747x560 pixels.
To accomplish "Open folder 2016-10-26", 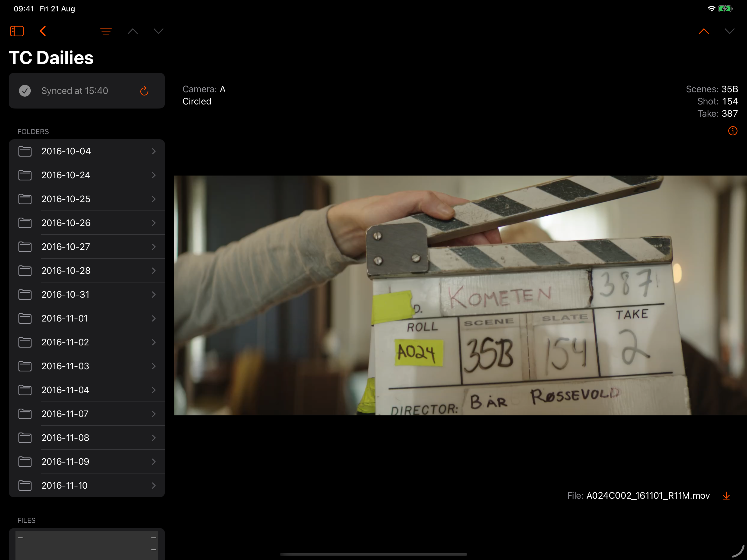I will 87,223.
